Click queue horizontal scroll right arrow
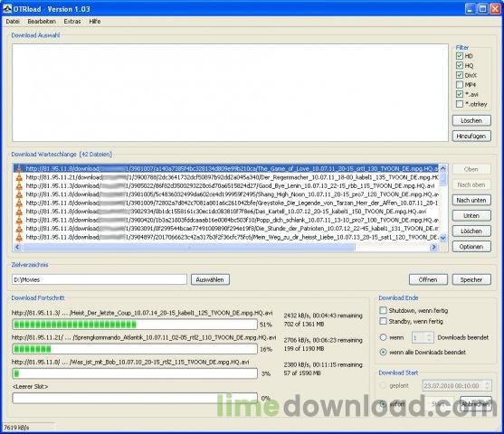 point(434,247)
